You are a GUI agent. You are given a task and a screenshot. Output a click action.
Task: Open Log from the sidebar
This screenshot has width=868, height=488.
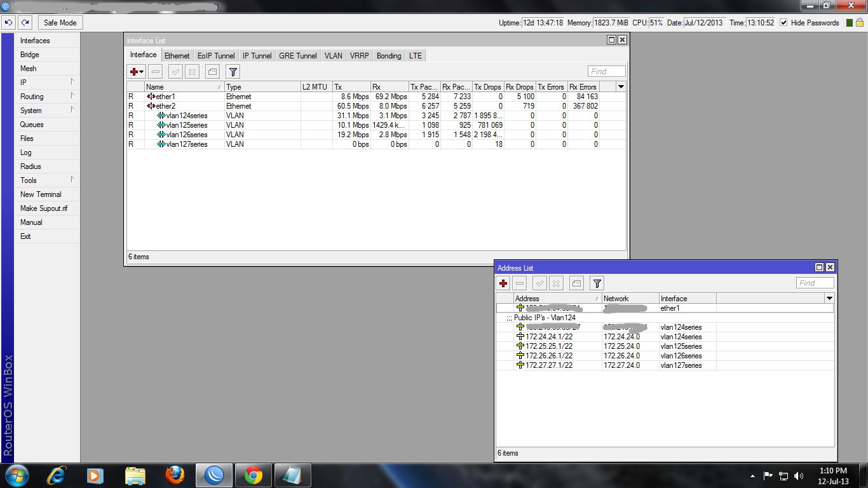click(x=48, y=152)
